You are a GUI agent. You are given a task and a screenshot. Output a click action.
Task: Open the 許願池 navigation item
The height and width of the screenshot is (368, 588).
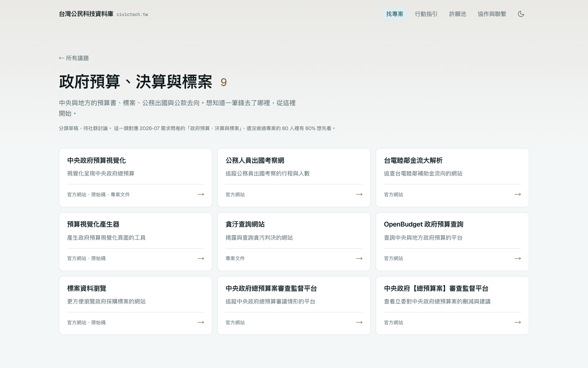point(458,14)
